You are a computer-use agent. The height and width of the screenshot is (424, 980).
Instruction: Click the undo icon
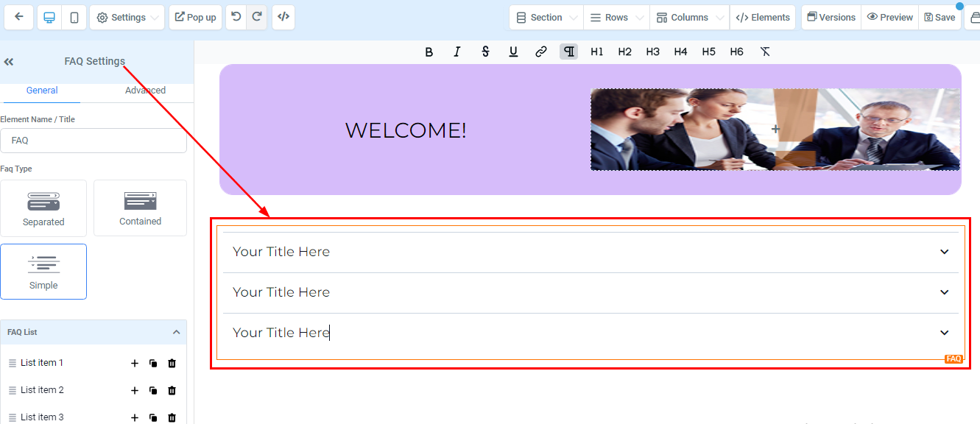coord(236,17)
